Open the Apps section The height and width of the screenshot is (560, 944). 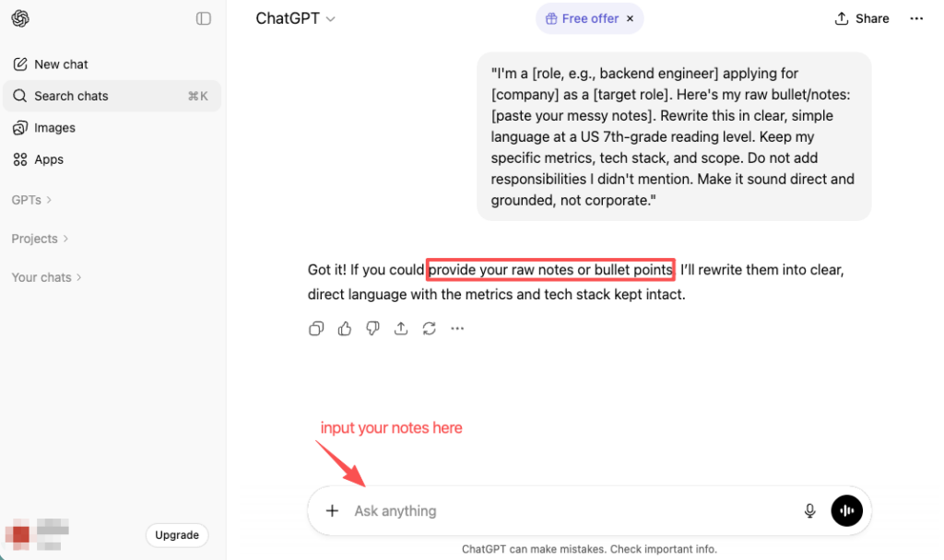(49, 158)
